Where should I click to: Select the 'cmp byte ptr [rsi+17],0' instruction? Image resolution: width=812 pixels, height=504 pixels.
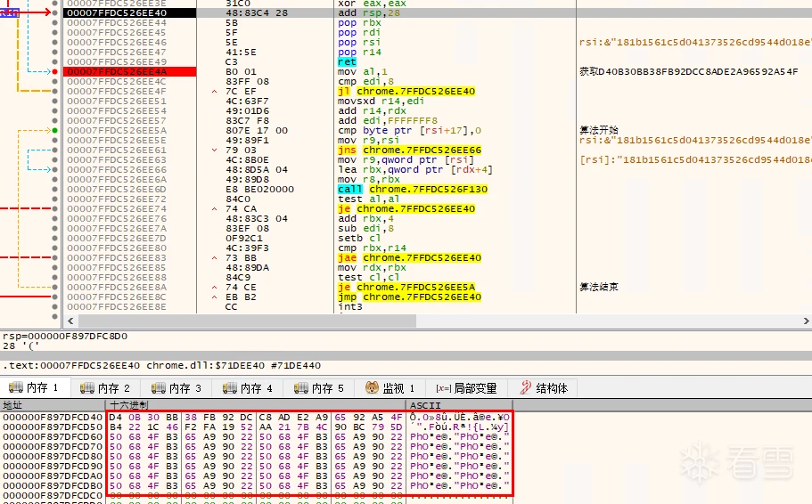click(x=410, y=130)
